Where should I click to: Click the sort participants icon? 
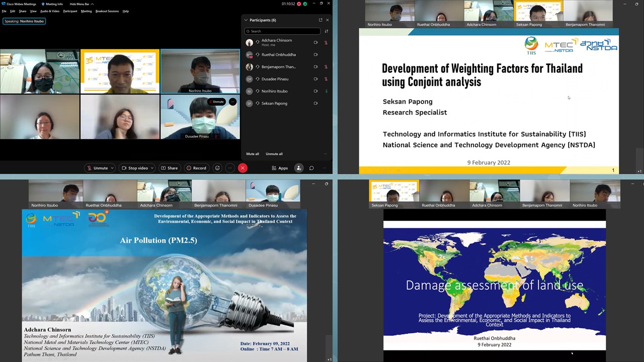click(x=326, y=31)
